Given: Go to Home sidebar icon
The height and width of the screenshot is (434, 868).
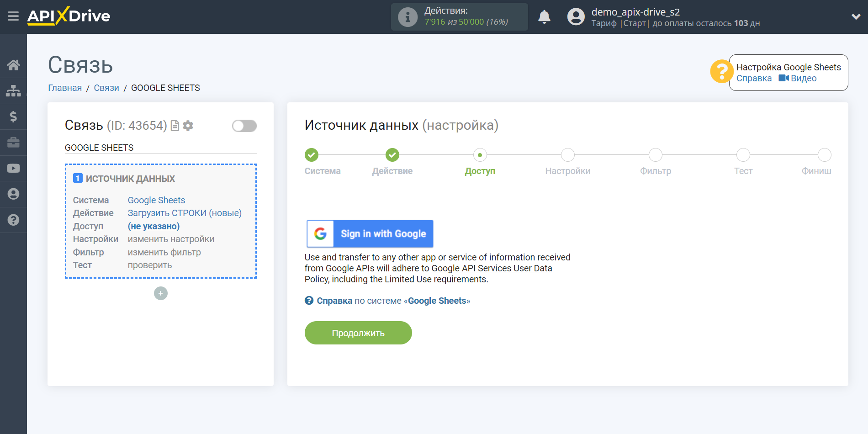Looking at the screenshot, I should pos(13,65).
